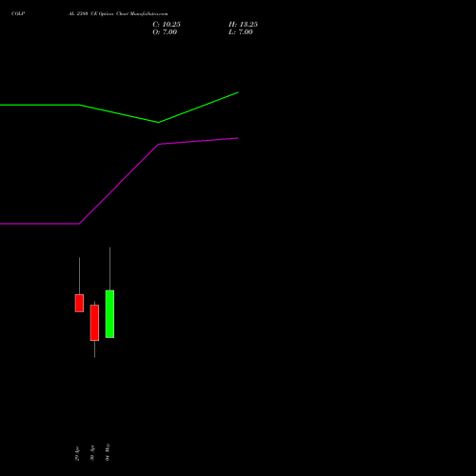
Task: Click the small red candlestick for 29 Apr
Action: (x=79, y=303)
